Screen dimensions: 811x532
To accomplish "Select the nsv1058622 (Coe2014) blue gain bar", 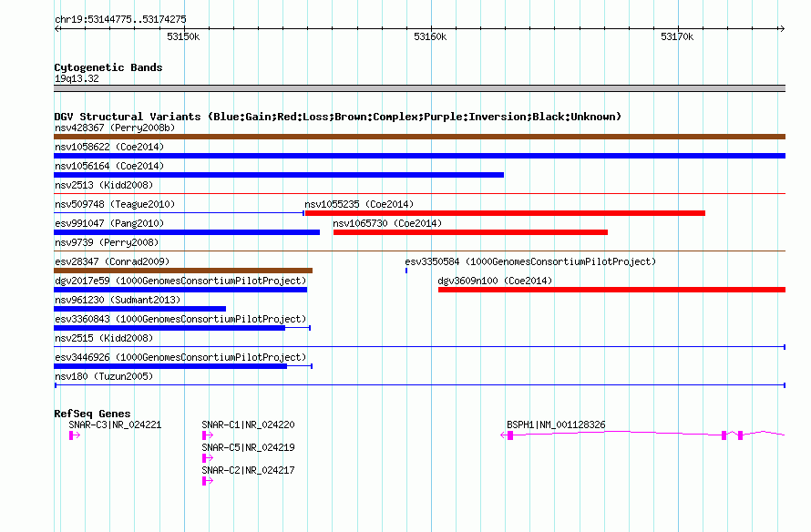I will (419, 156).
